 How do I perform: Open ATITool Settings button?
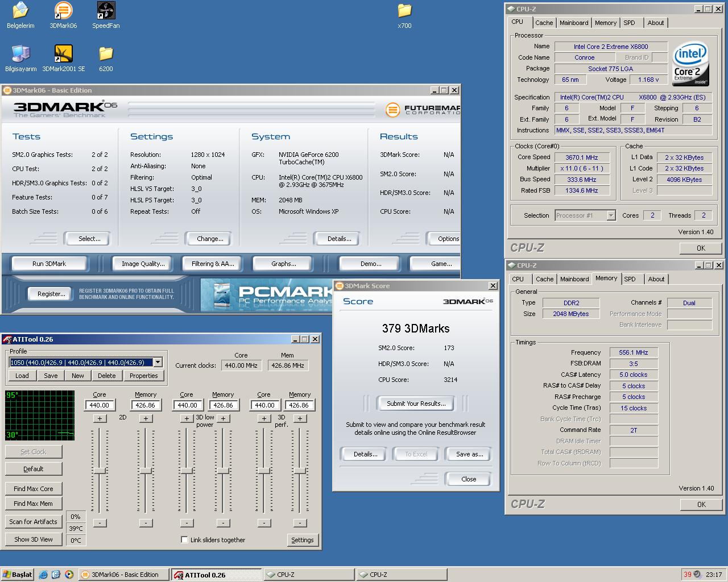pos(303,540)
